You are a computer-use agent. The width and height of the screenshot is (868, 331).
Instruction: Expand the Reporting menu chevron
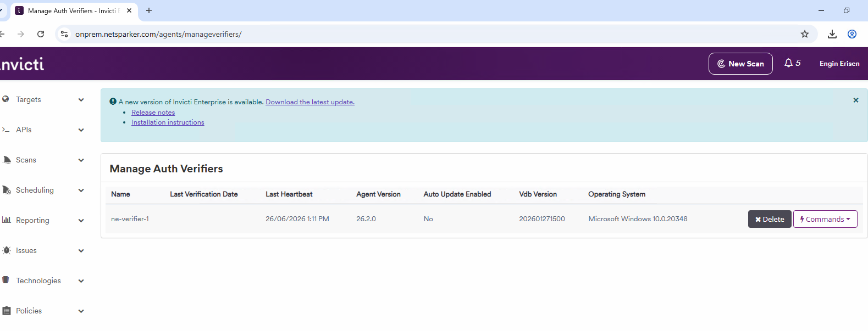pyautogui.click(x=81, y=221)
